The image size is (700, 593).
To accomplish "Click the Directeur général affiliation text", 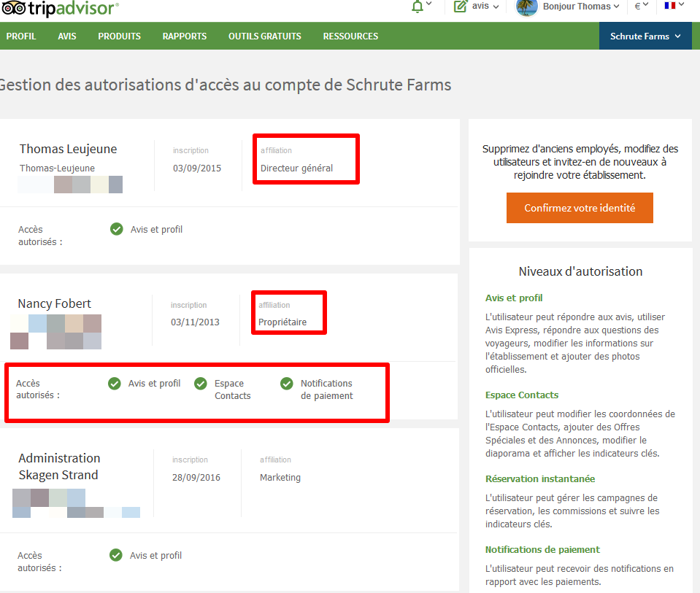I will (x=296, y=168).
